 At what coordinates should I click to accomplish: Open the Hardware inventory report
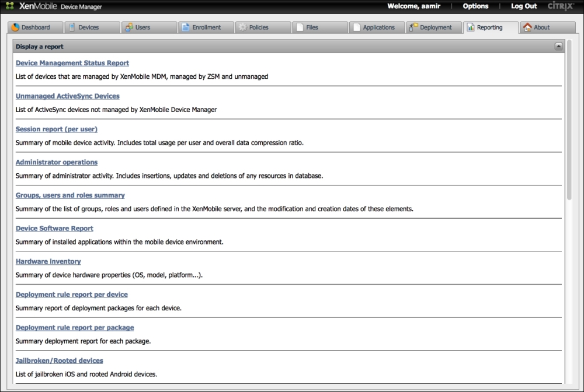(48, 261)
